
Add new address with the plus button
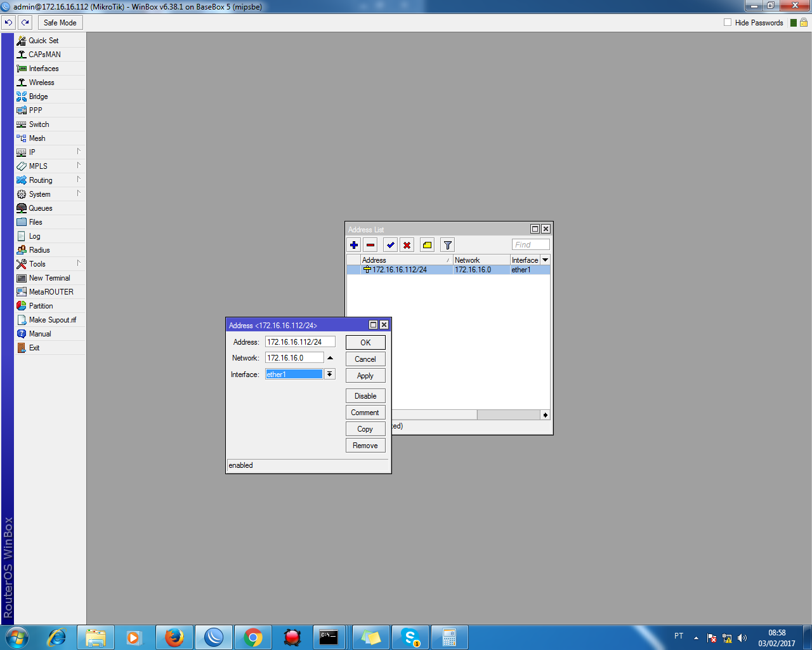(354, 245)
